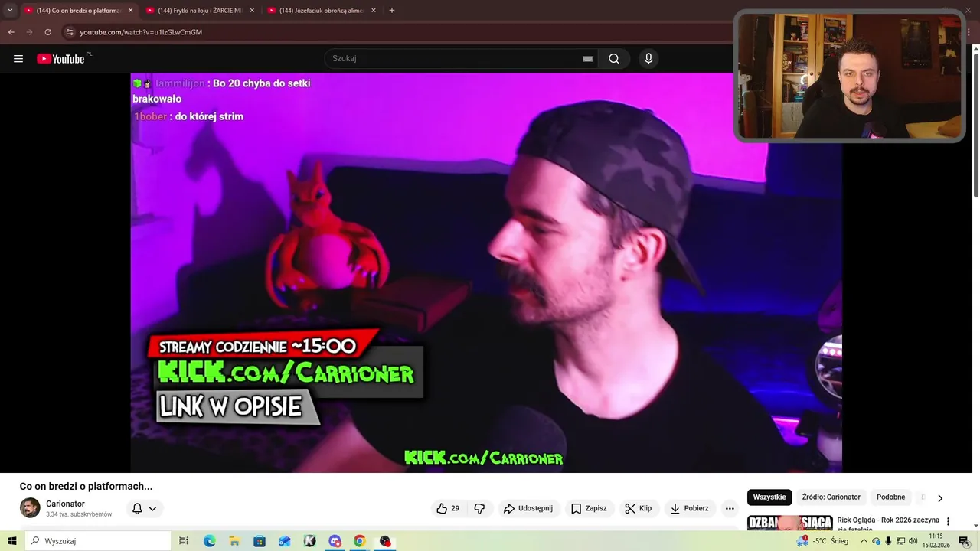Switch to Google Chrome on the taskbar

tap(360, 541)
